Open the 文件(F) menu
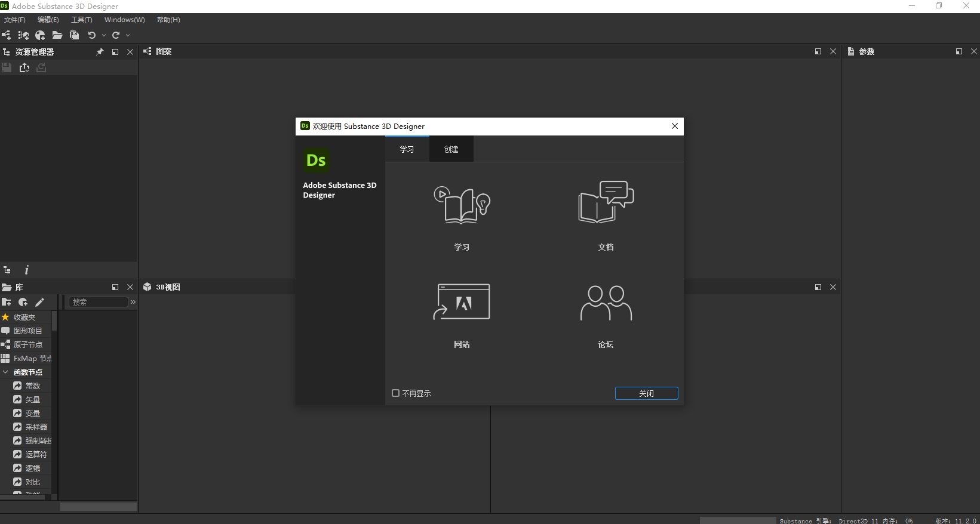Viewport: 980px width, 524px height. (15, 20)
